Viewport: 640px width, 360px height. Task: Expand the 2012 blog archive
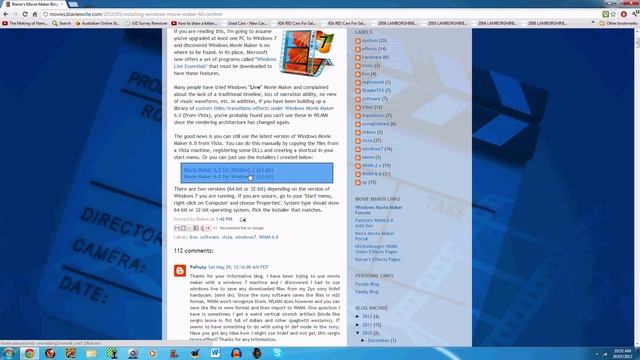[x=358, y=316]
